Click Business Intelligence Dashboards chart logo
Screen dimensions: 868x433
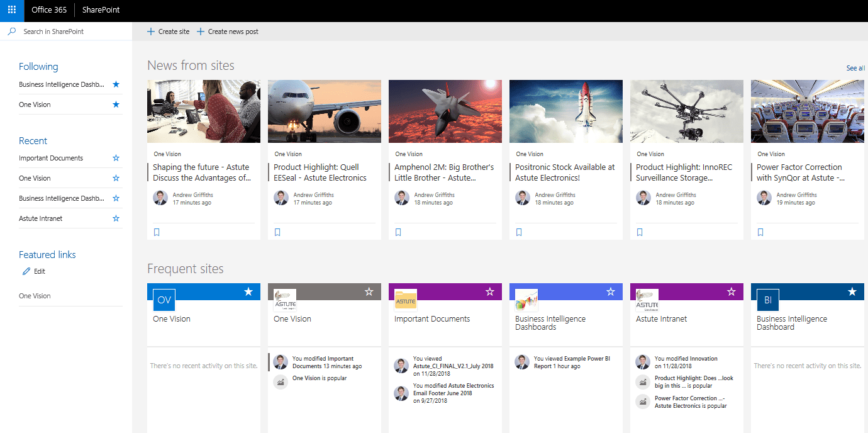(526, 300)
